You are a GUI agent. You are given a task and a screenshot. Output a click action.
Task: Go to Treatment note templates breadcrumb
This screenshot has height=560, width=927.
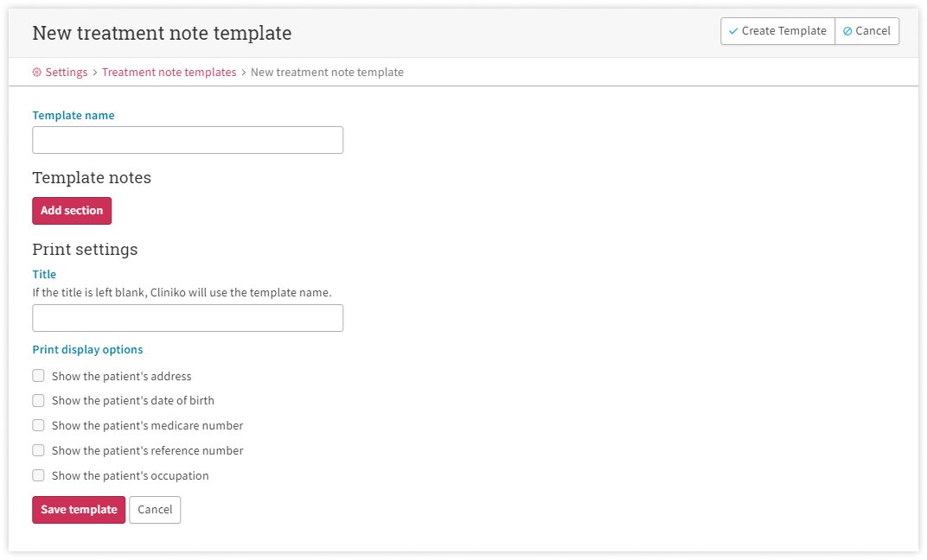click(x=169, y=73)
